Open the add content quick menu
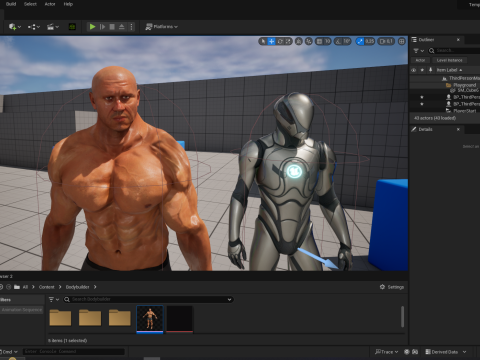Screen dimensions: 480x360 coord(15,27)
